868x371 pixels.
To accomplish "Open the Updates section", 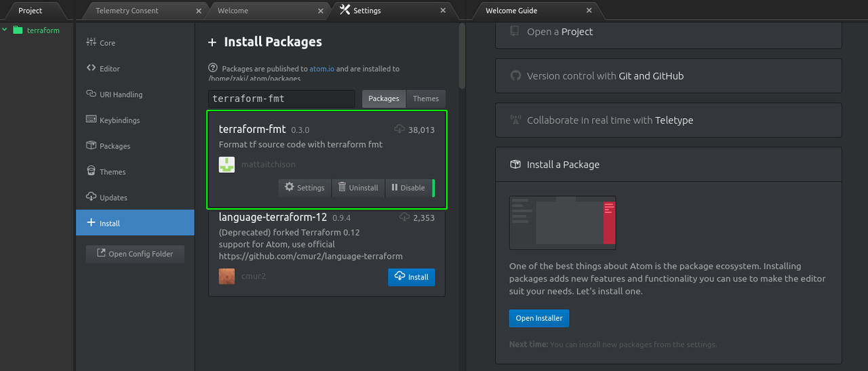I will click(x=113, y=197).
